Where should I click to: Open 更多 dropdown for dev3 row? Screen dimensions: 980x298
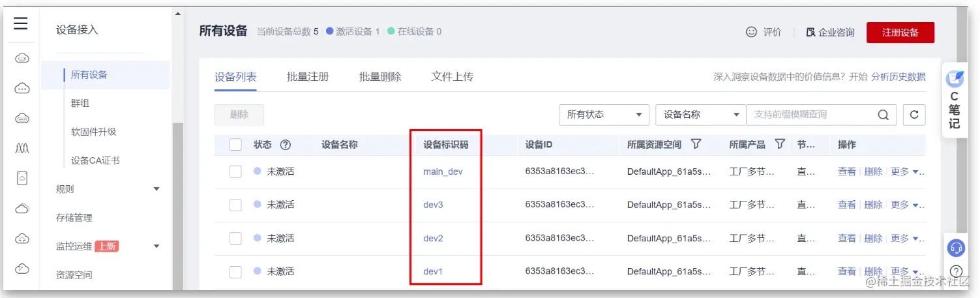906,205
